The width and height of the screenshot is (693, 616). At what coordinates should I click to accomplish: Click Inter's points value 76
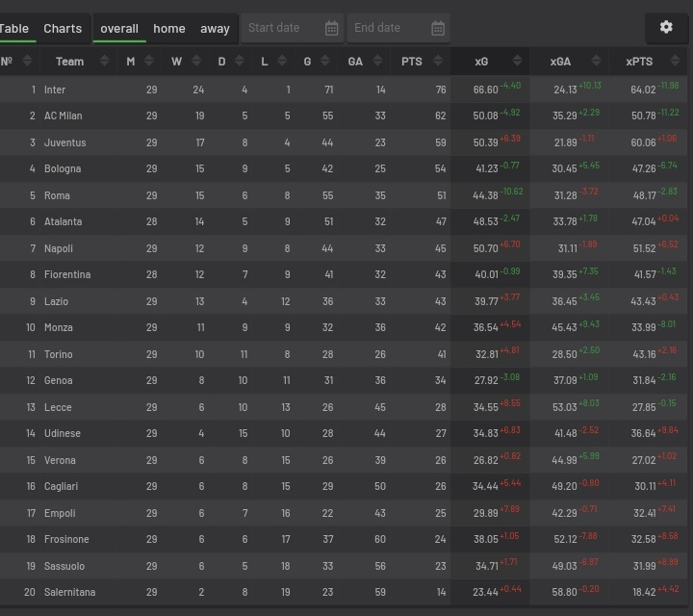pos(441,90)
